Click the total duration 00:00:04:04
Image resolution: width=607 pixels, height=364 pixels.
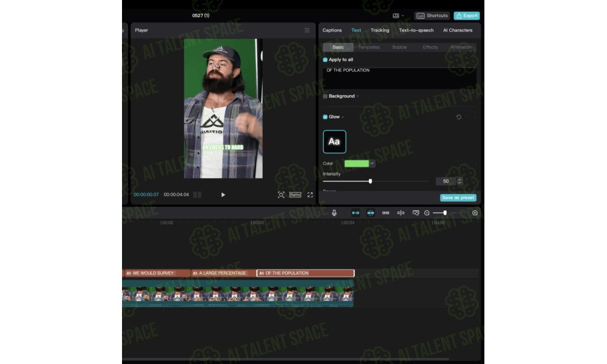pyautogui.click(x=176, y=195)
